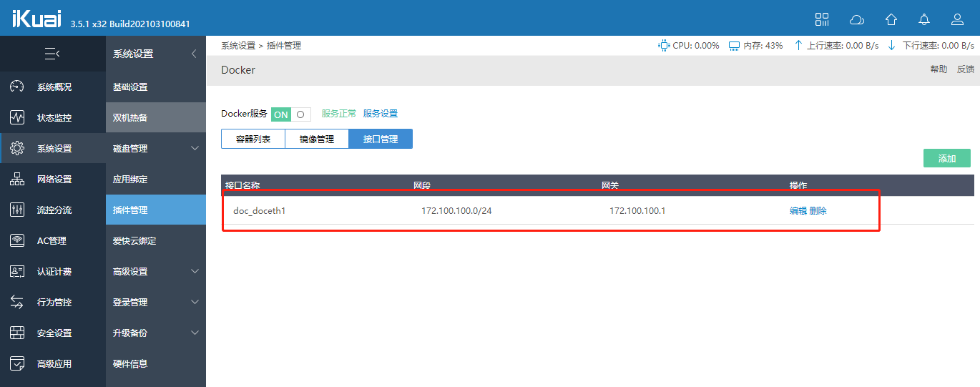Click the 状态监控 monitor icon
Screen dimensions: 980x387
coord(17,118)
